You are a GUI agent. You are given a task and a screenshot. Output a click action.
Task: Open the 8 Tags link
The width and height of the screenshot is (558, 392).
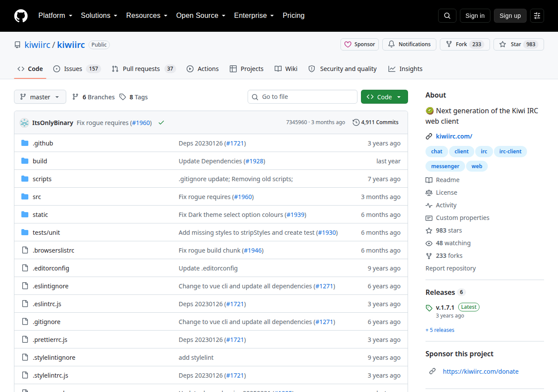pos(134,97)
